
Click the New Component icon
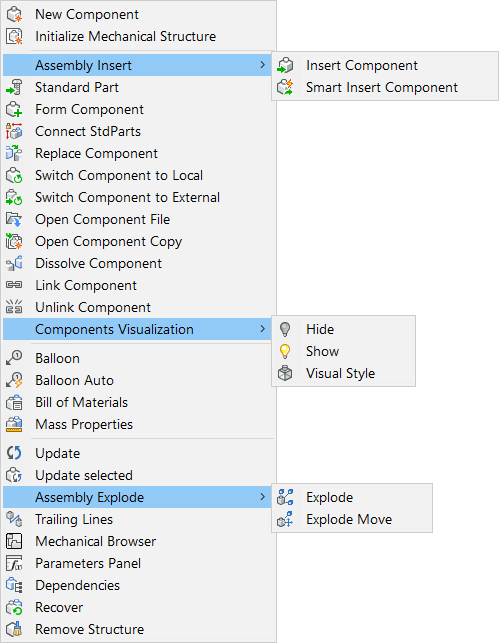14,14
